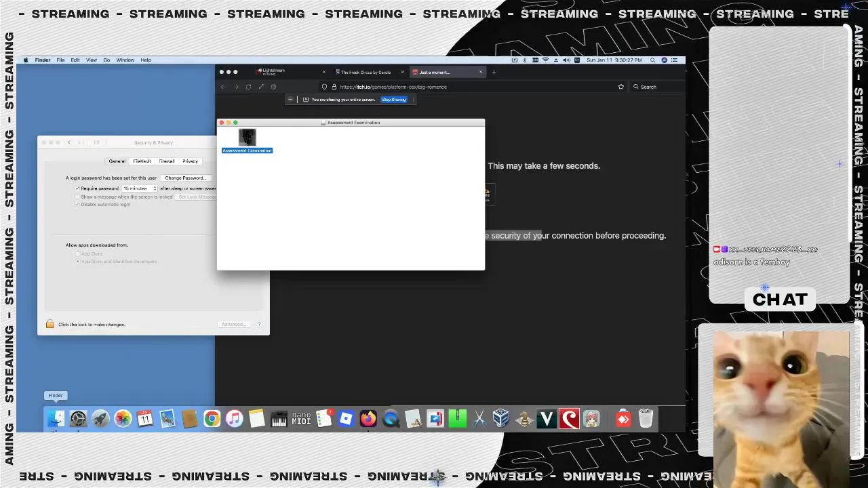This screenshot has height=488, width=868.
Task: Select App Store and identified developers option
Action: click(x=77, y=261)
